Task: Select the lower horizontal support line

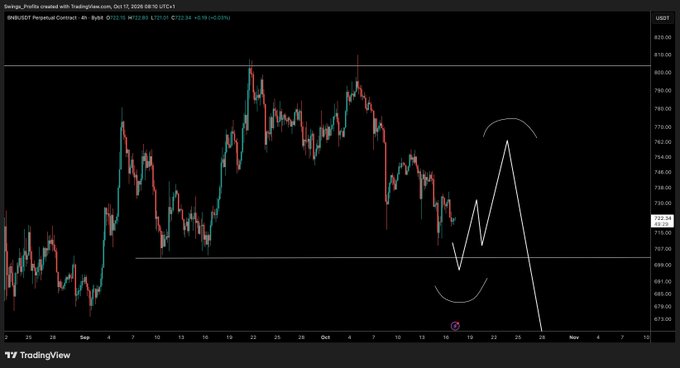Action: click(x=393, y=258)
